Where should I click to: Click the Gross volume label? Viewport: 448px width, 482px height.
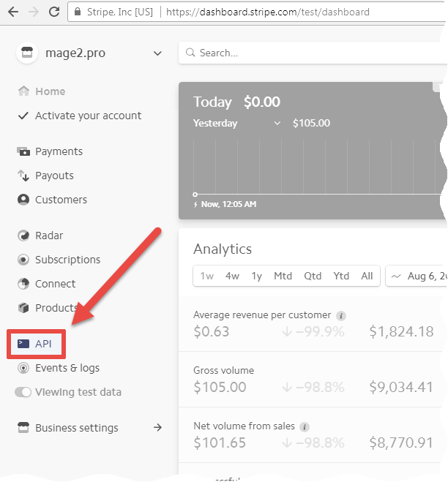pyautogui.click(x=224, y=370)
